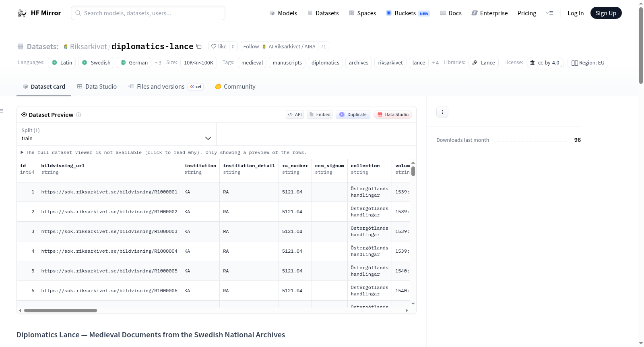Select the manuscripts tag

pos(287,62)
